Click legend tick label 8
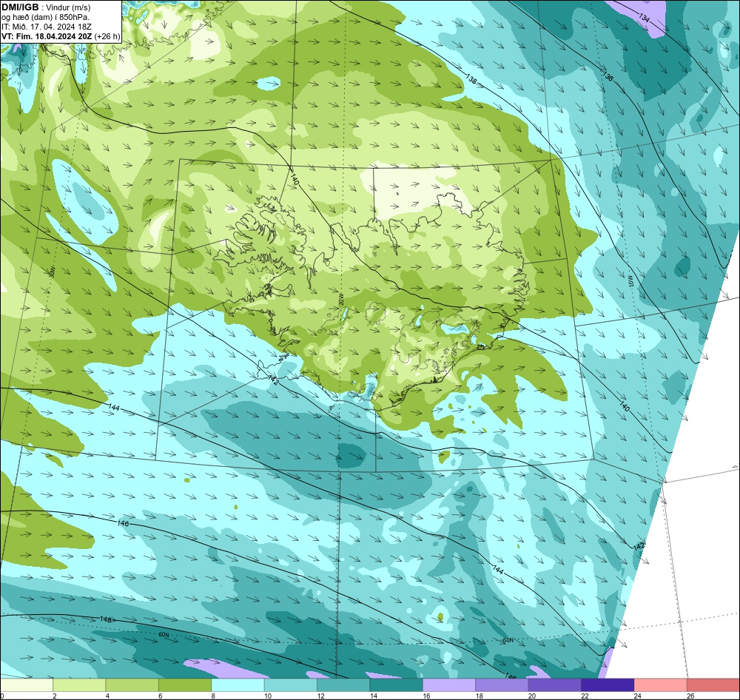The height and width of the screenshot is (700, 740). click(213, 696)
